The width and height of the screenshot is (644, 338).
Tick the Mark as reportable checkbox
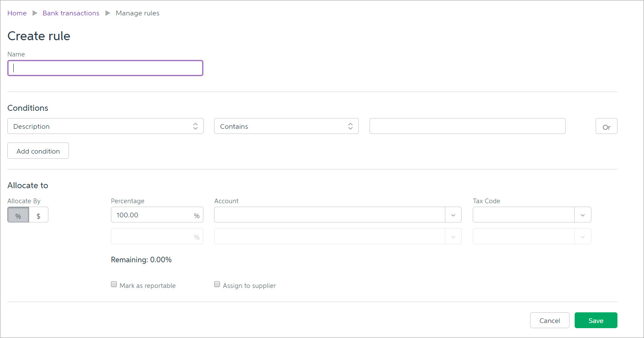tap(114, 284)
